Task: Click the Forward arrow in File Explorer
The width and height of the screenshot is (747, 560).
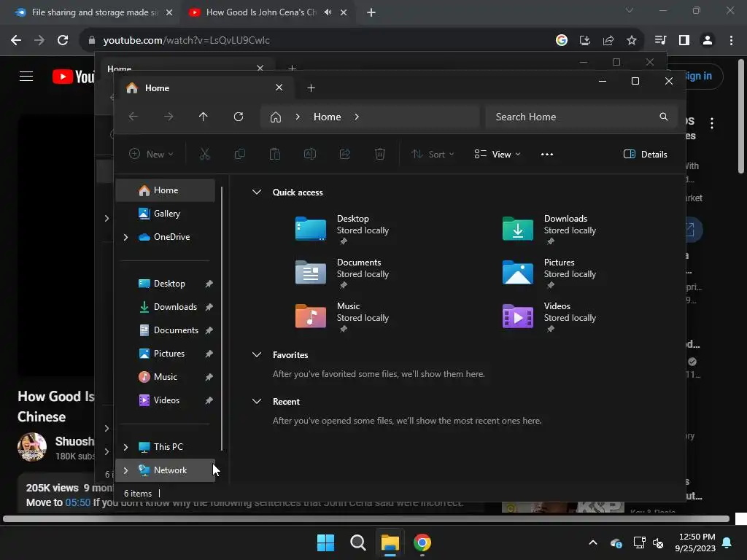Action: (169, 117)
